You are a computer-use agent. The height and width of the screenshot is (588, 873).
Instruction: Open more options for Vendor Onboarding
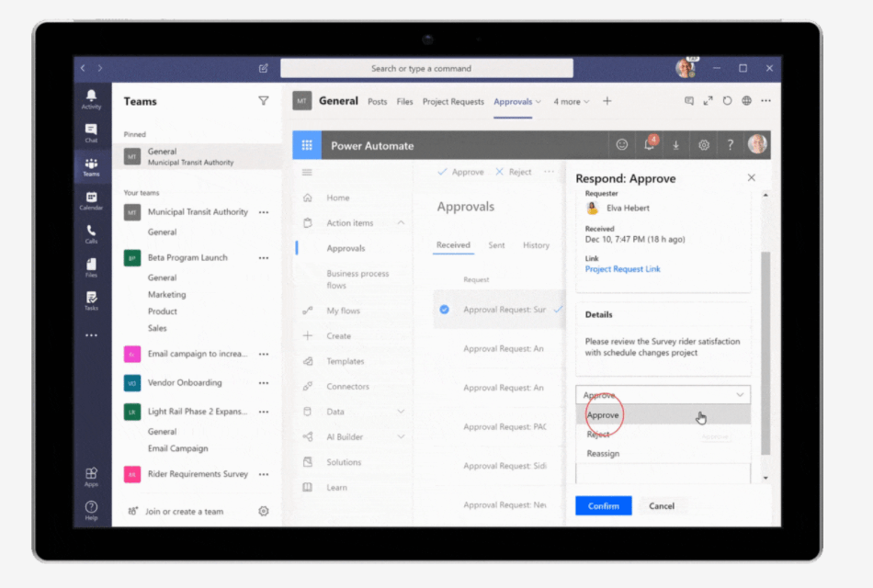click(x=264, y=383)
